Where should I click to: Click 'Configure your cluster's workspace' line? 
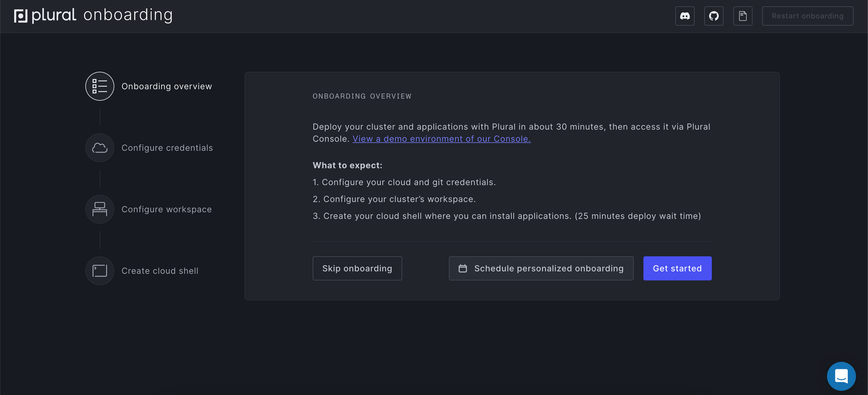[394, 199]
